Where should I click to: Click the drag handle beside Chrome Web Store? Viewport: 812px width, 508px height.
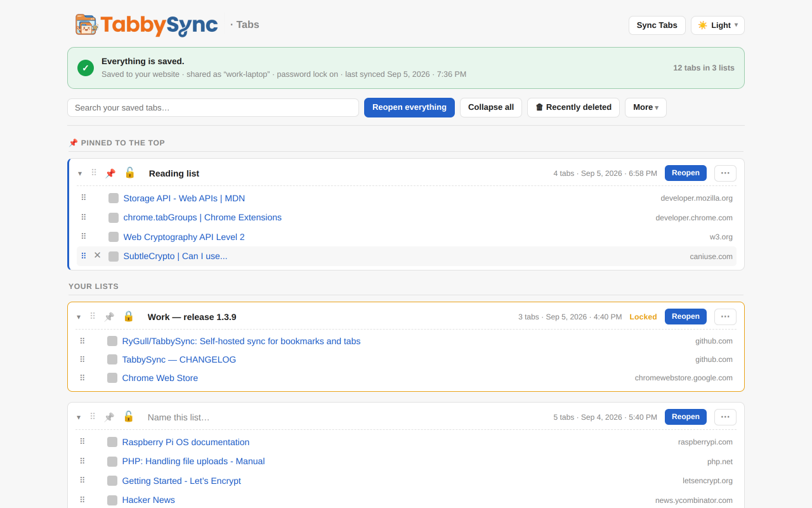(x=82, y=378)
